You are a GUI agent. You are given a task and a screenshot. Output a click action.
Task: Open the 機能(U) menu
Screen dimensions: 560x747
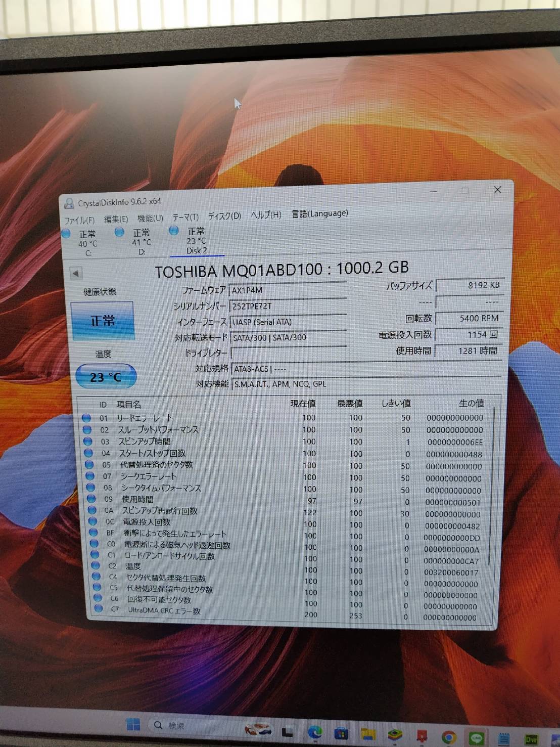coord(150,218)
